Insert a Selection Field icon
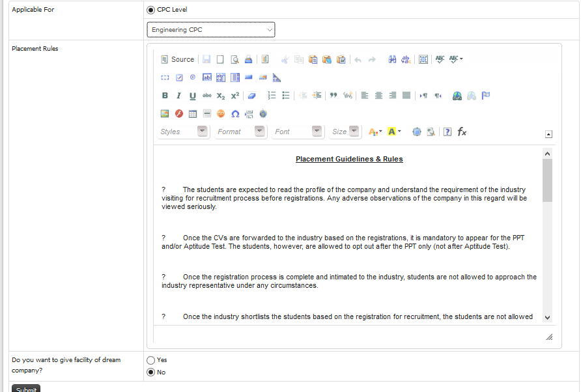The height and width of the screenshot is (392, 581). tap(235, 77)
